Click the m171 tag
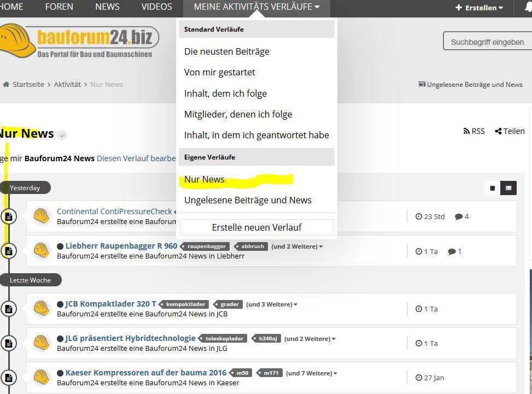Viewport: 532px width, 394px height. pyautogui.click(x=270, y=373)
